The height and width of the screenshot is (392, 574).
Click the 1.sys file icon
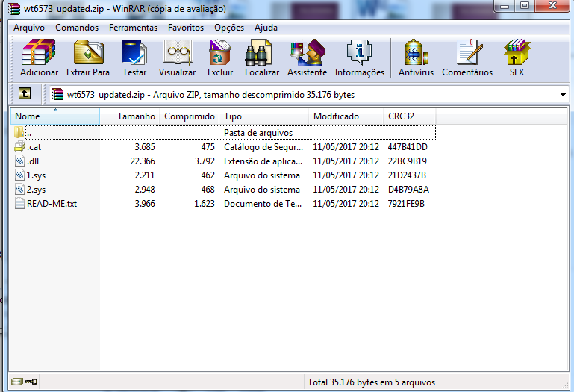19,175
